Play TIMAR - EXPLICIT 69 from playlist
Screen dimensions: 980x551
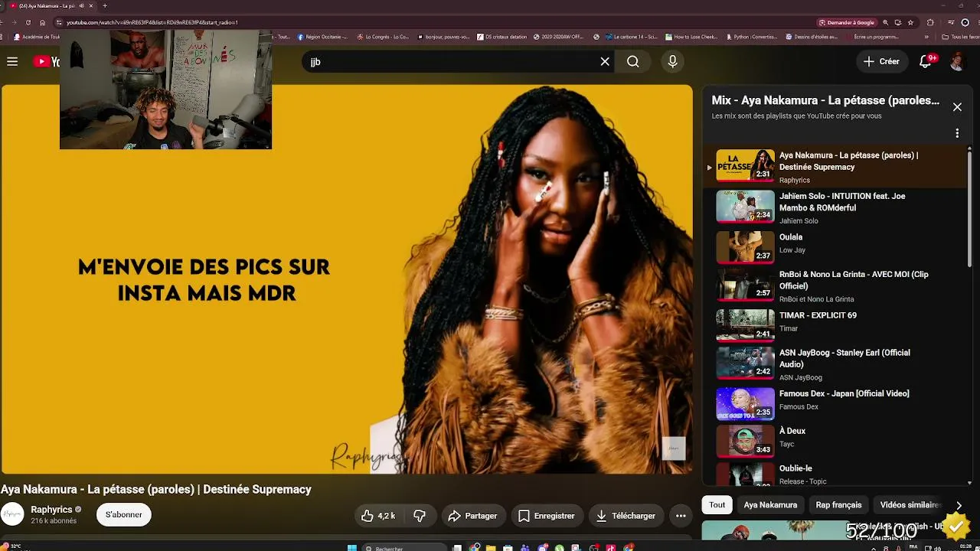coord(835,324)
